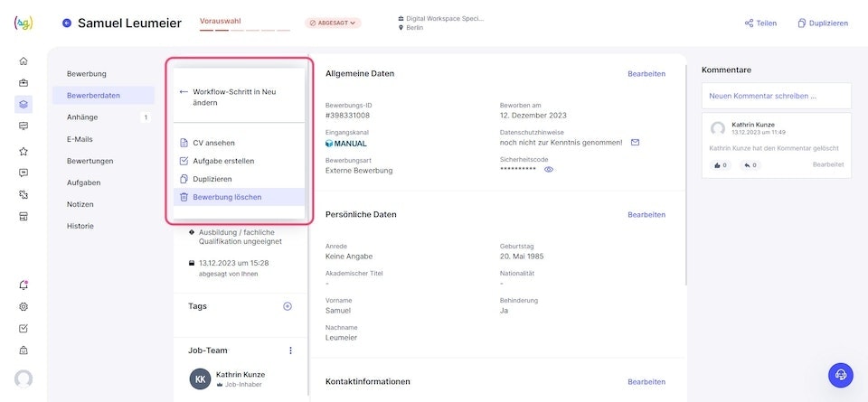Click the Teilen share button

(x=760, y=23)
